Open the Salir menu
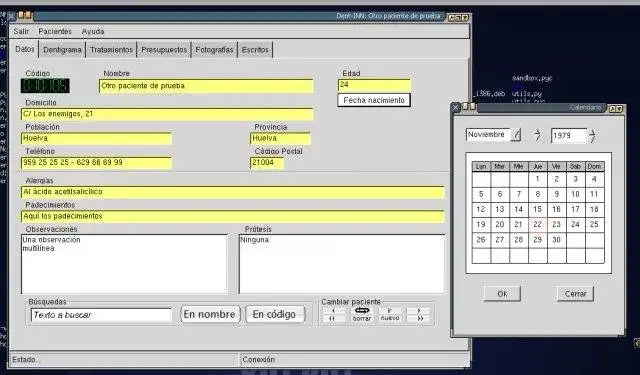Image resolution: width=640 pixels, height=375 pixels. pos(21,31)
